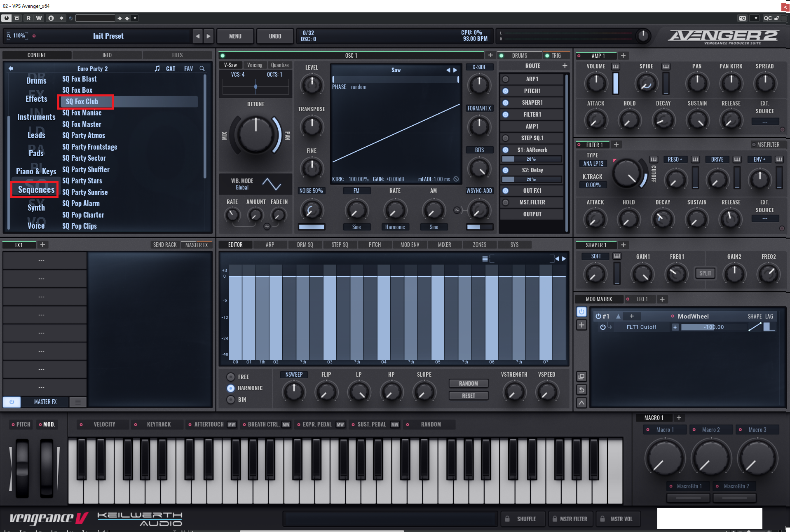Open the amp EXT. SOURCE selector
The image size is (790, 532).
click(765, 122)
